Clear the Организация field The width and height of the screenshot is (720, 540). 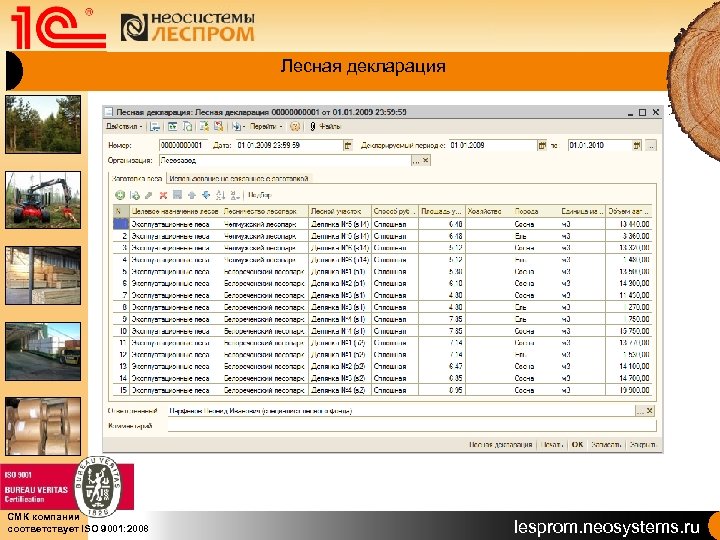(x=426, y=161)
